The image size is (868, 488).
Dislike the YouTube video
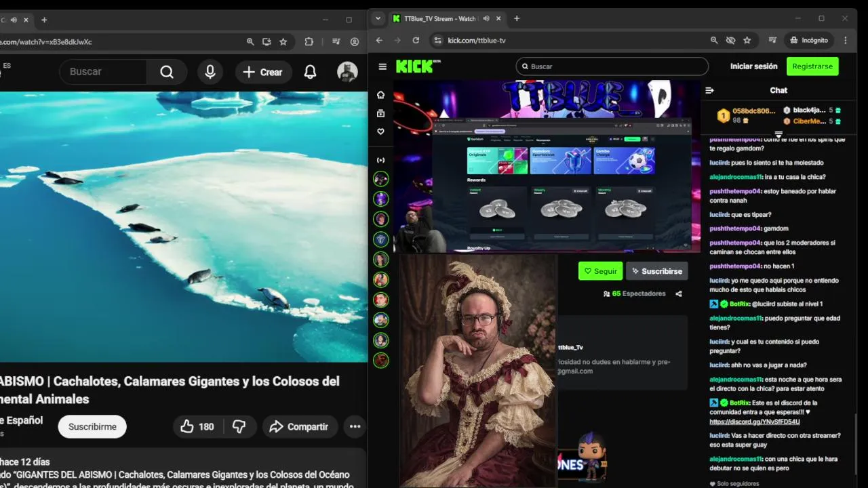pos(239,426)
